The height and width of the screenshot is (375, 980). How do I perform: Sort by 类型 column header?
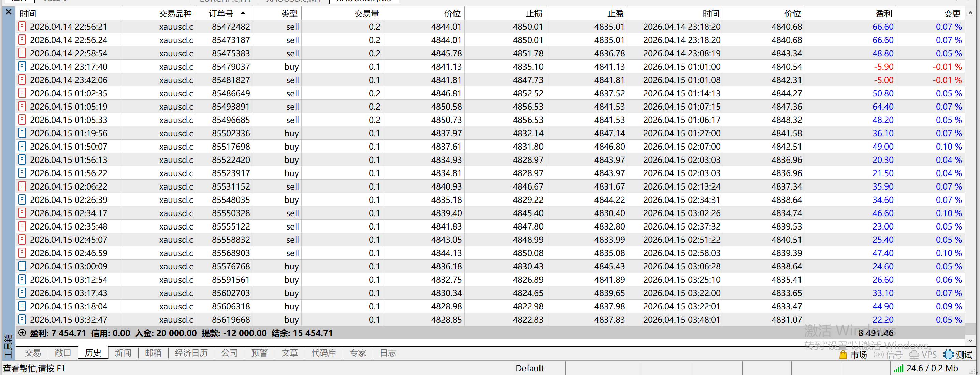pos(277,14)
